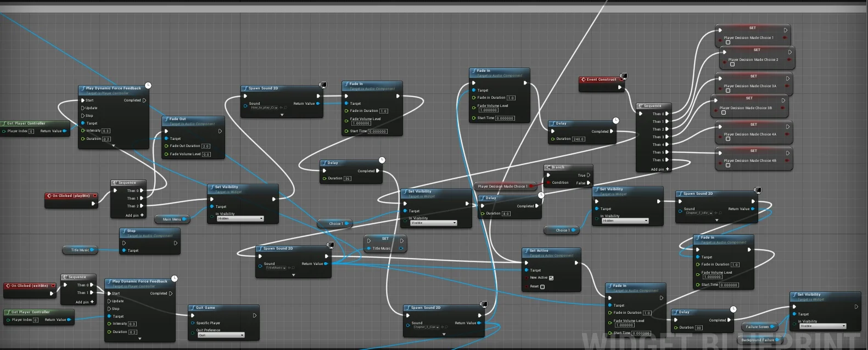
Task: Open the Sound asset picker showing Chapter_1_idle
Action: tap(698, 213)
